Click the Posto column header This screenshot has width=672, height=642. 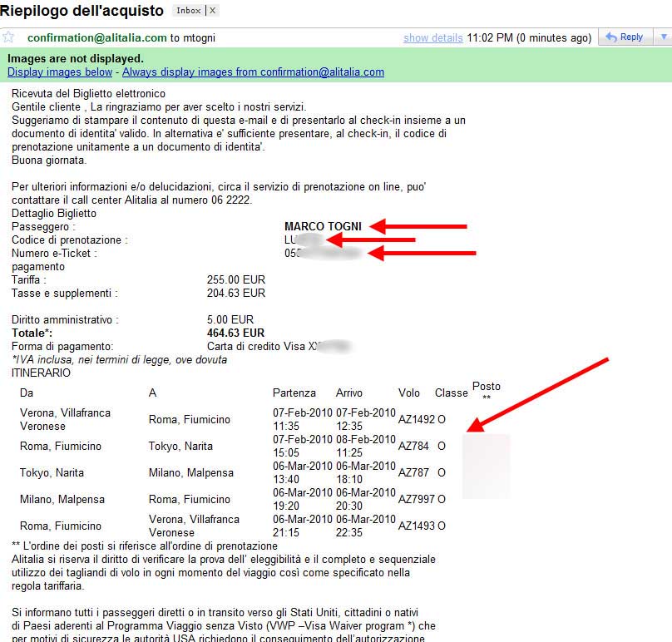pos(487,387)
